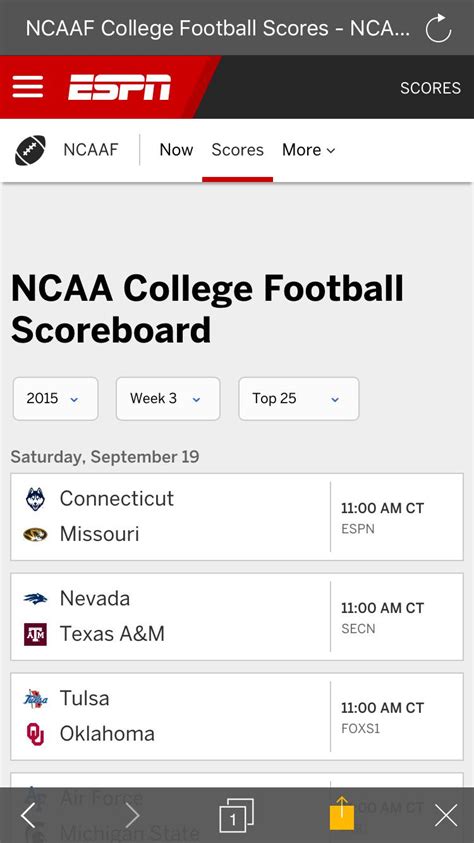Select the Scores tab
The width and height of the screenshot is (474, 843).
(238, 150)
